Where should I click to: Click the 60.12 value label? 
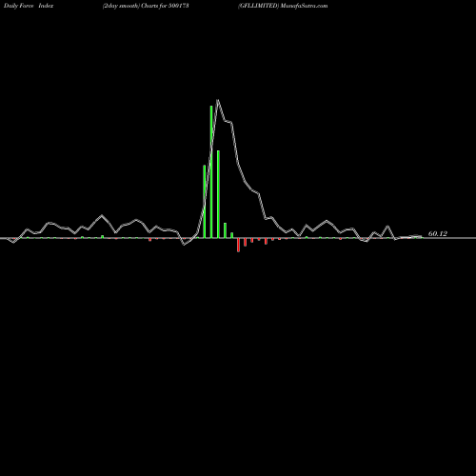438,234
